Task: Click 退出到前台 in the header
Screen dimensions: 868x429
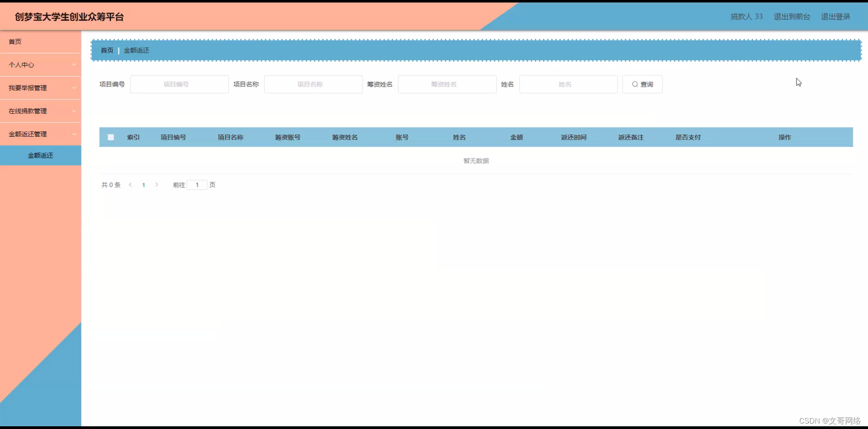Action: click(792, 17)
